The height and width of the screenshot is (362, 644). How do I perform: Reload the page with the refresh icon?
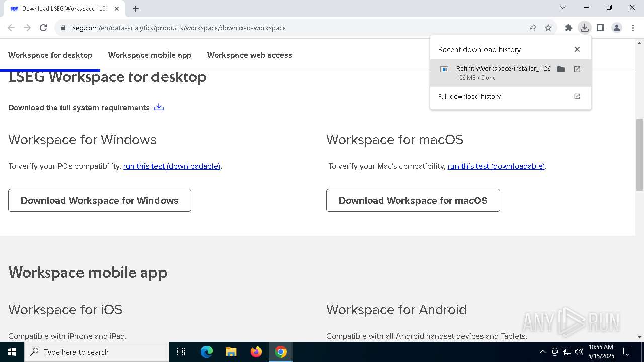point(43,28)
